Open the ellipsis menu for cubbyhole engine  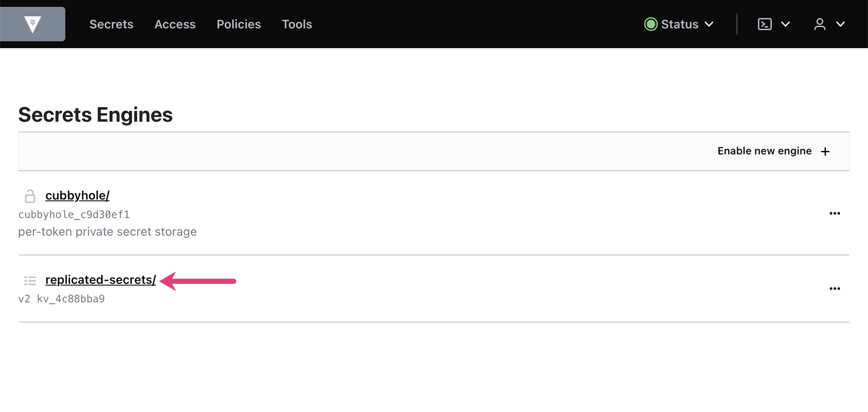(x=835, y=213)
